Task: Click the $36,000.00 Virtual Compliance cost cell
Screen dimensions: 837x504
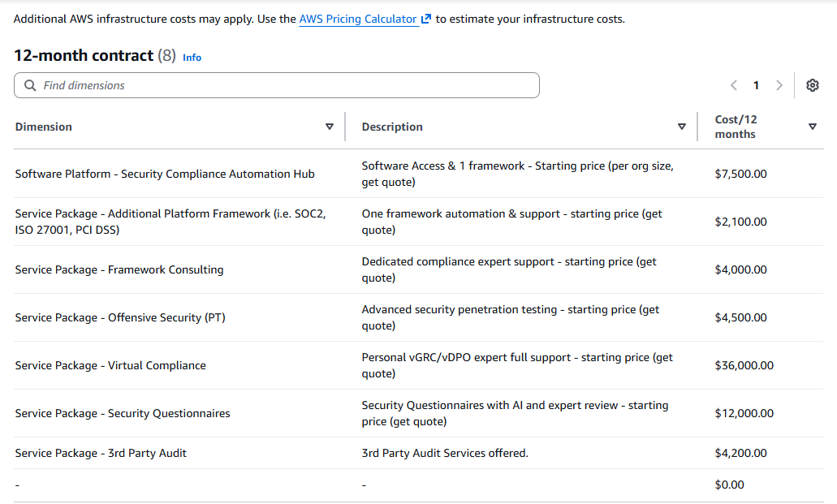Action: click(744, 365)
